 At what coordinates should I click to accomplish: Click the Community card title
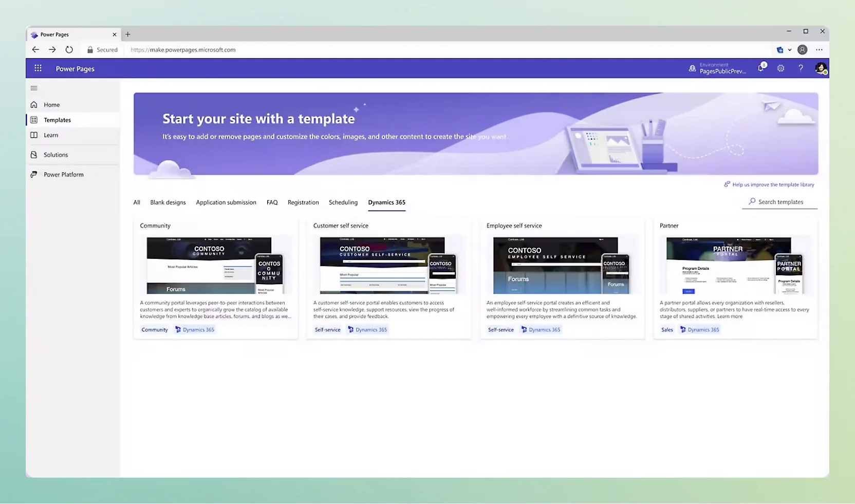click(x=155, y=226)
